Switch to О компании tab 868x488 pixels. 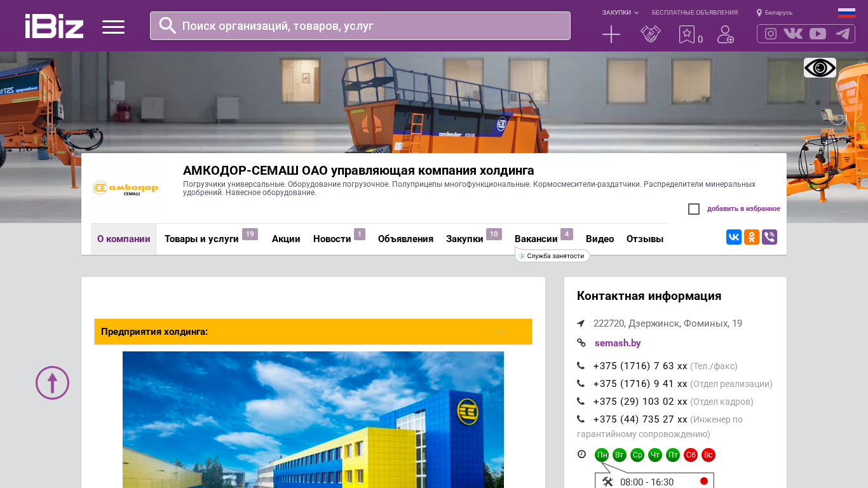[x=124, y=239]
